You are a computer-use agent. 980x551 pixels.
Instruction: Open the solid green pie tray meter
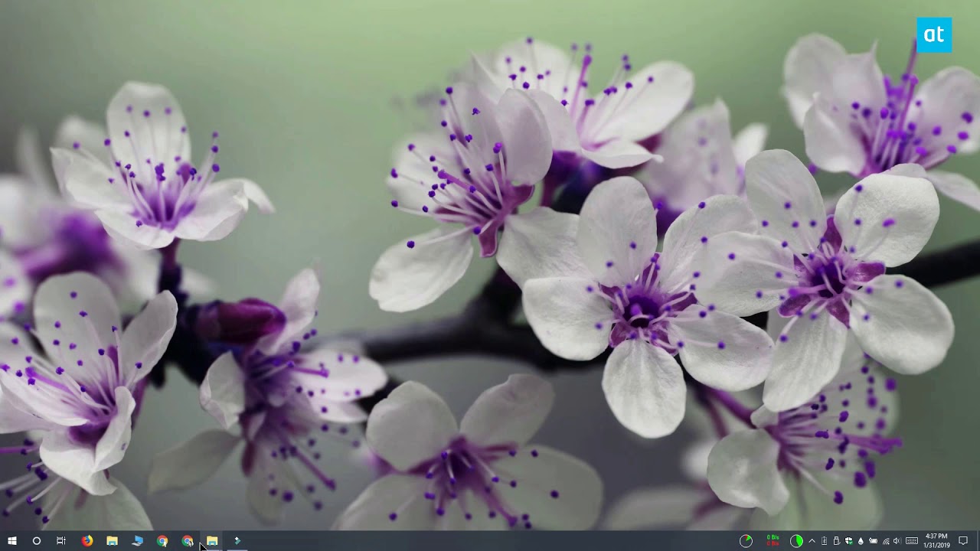tap(796, 541)
